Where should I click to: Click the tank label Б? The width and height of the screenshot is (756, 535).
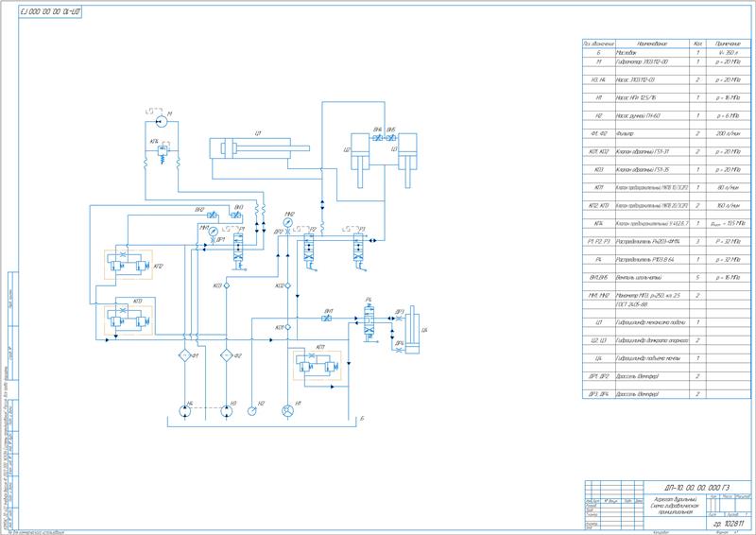pyautogui.click(x=362, y=419)
